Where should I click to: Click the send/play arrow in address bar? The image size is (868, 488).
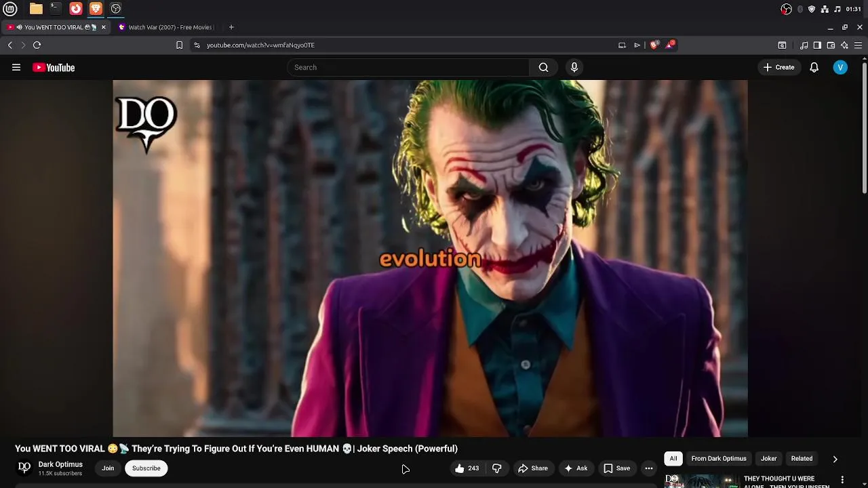coord(637,45)
